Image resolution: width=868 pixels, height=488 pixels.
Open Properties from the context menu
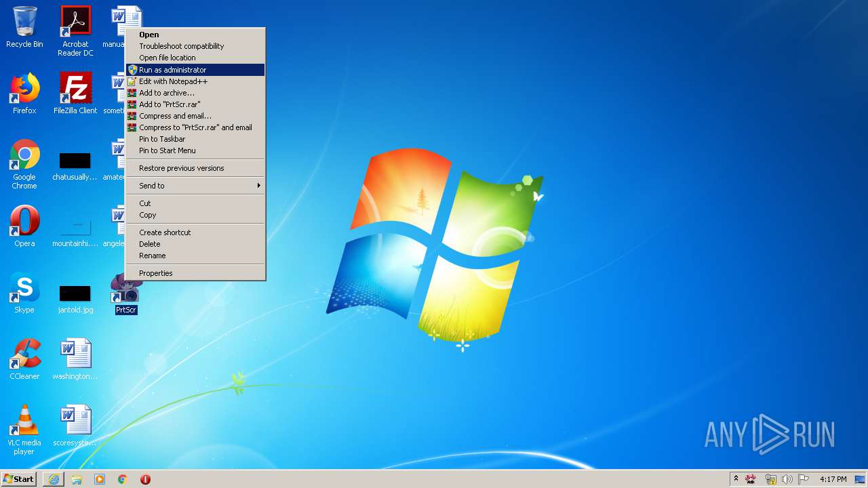tap(195, 273)
